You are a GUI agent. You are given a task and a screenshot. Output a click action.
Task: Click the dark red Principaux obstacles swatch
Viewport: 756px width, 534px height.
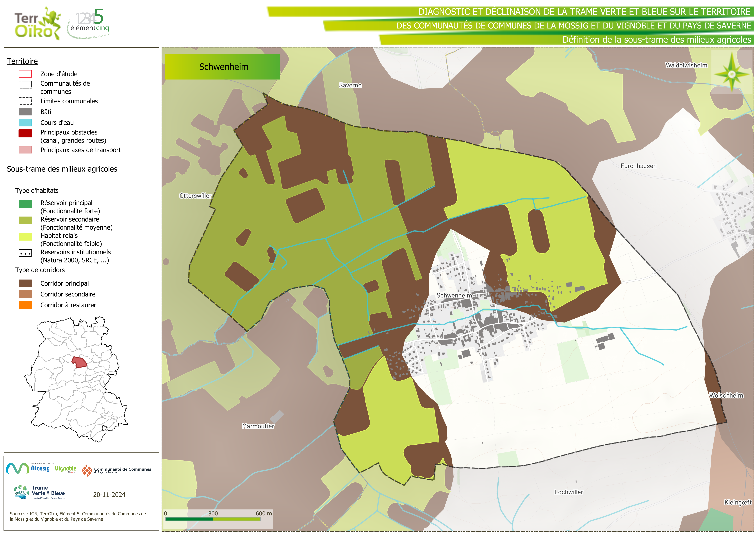[x=25, y=133]
